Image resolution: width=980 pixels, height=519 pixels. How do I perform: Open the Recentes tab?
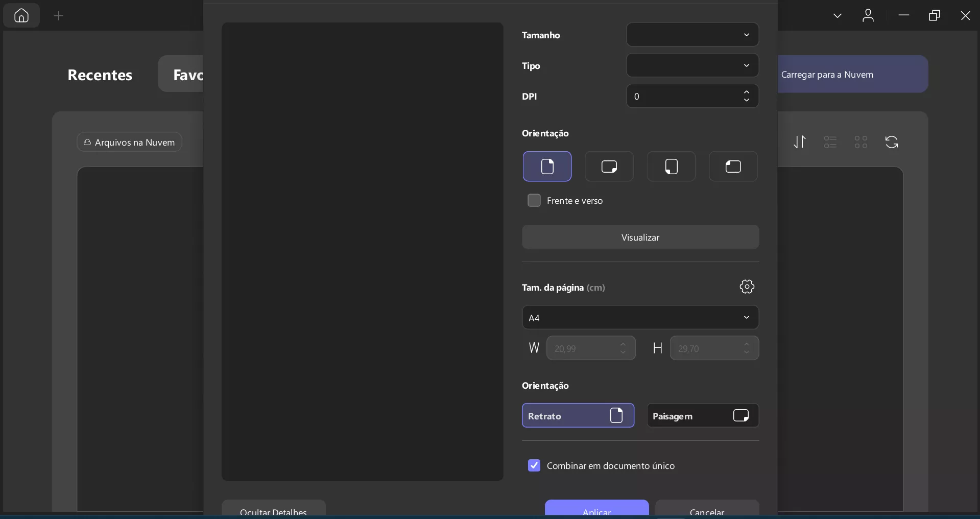coord(100,75)
